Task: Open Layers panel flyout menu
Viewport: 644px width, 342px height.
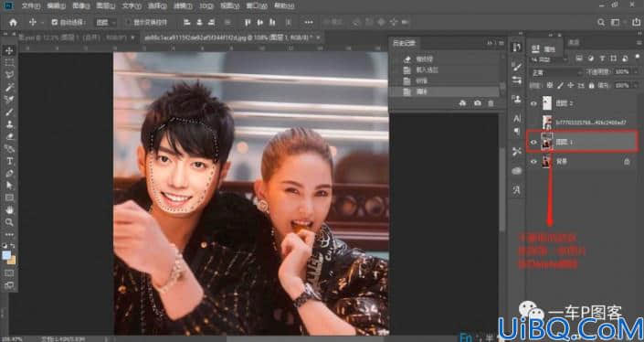Action: [x=639, y=42]
